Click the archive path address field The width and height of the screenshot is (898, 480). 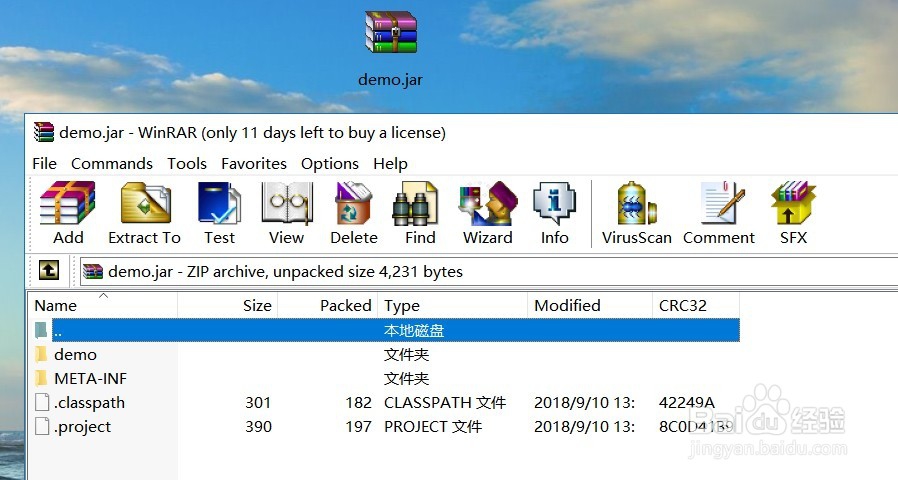489,272
